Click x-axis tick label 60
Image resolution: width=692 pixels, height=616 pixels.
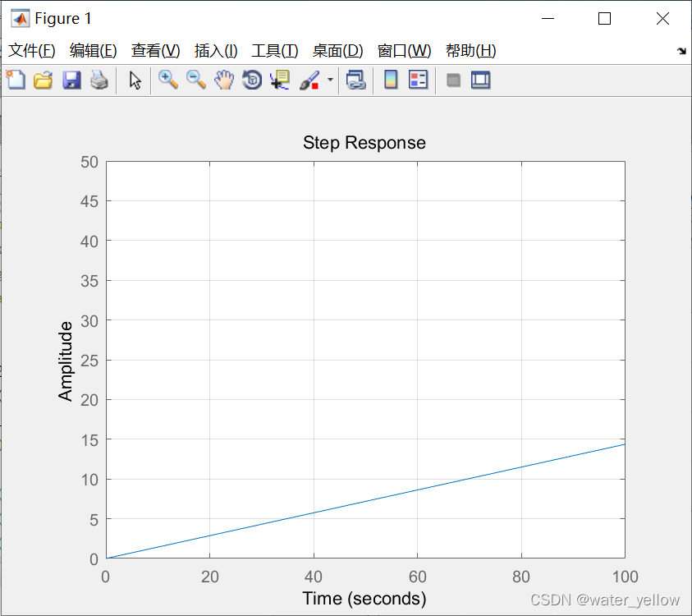pyautogui.click(x=418, y=577)
